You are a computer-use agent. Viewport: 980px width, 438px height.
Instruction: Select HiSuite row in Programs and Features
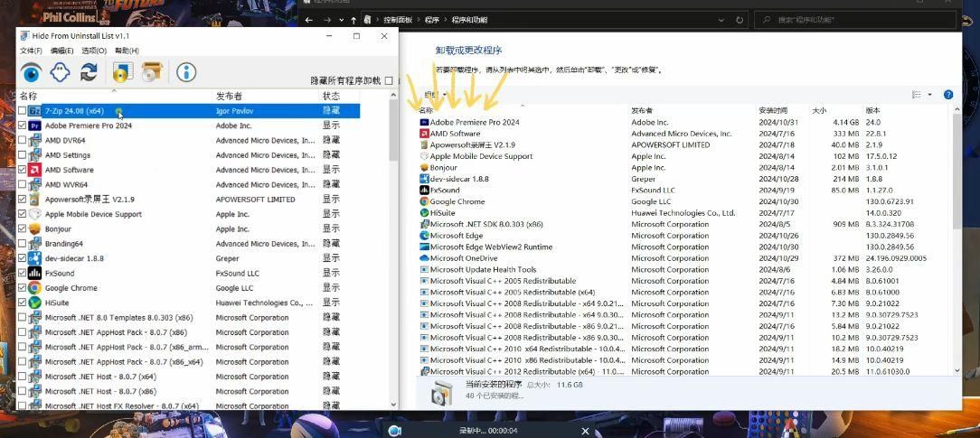pos(685,213)
